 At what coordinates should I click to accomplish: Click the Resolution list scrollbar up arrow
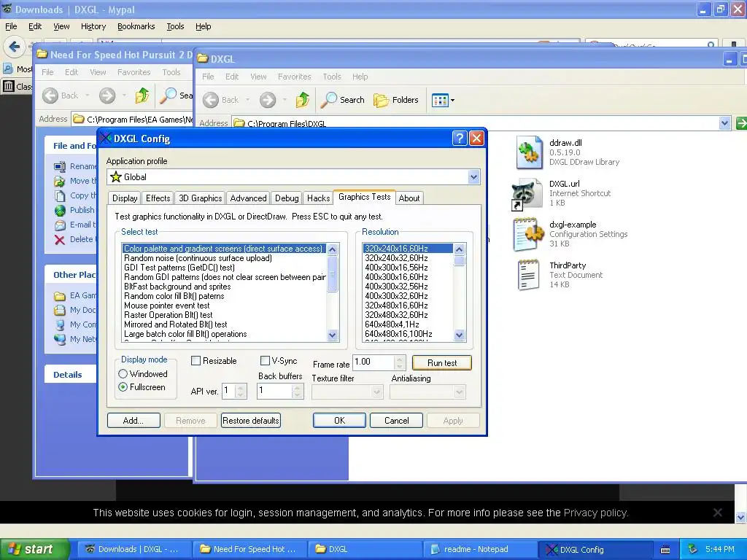tap(460, 249)
